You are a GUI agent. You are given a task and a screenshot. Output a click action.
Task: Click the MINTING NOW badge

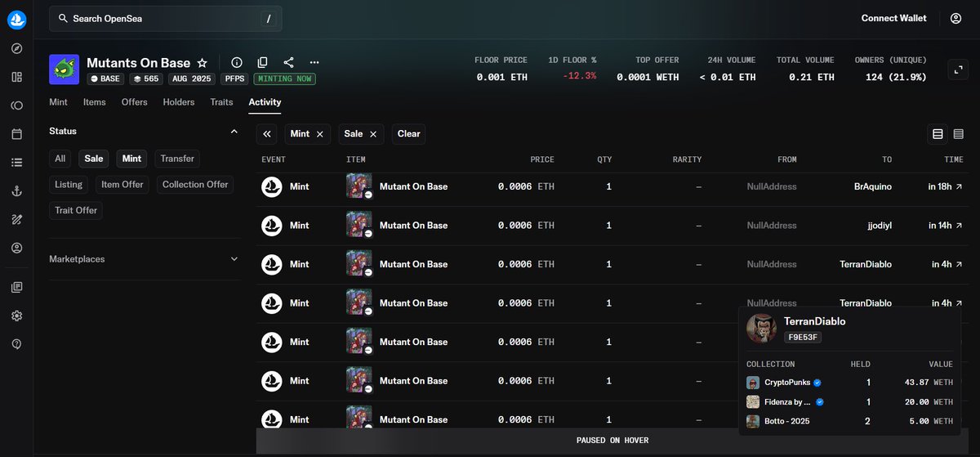pyautogui.click(x=284, y=79)
